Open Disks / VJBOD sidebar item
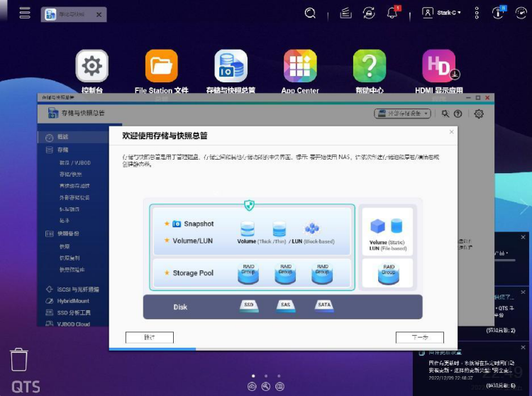Screen dimensions: 532x396 coord(75,163)
